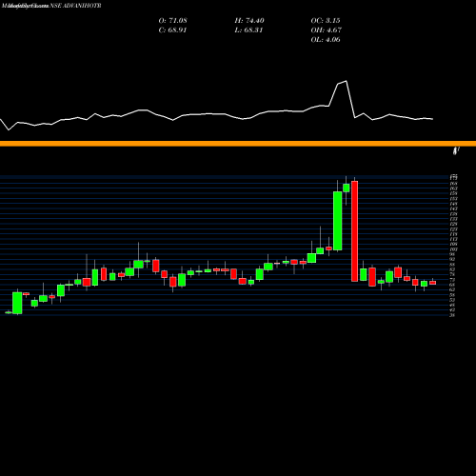
Task: Select the high value H: 74.40
Action: pyautogui.click(x=249, y=20)
